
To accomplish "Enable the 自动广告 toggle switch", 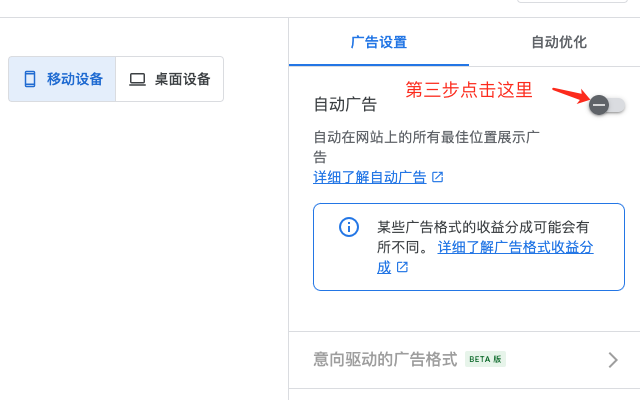I will pos(606,104).
